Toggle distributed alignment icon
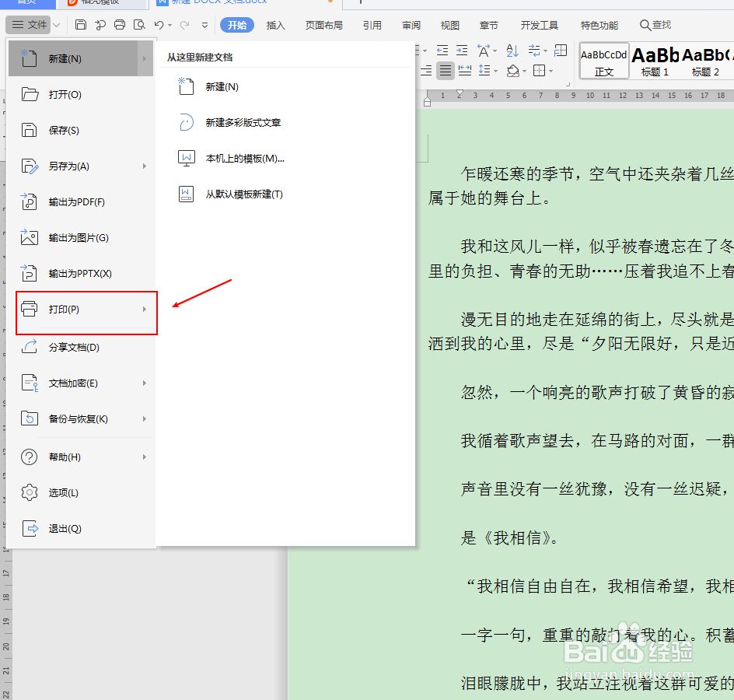 (x=465, y=70)
